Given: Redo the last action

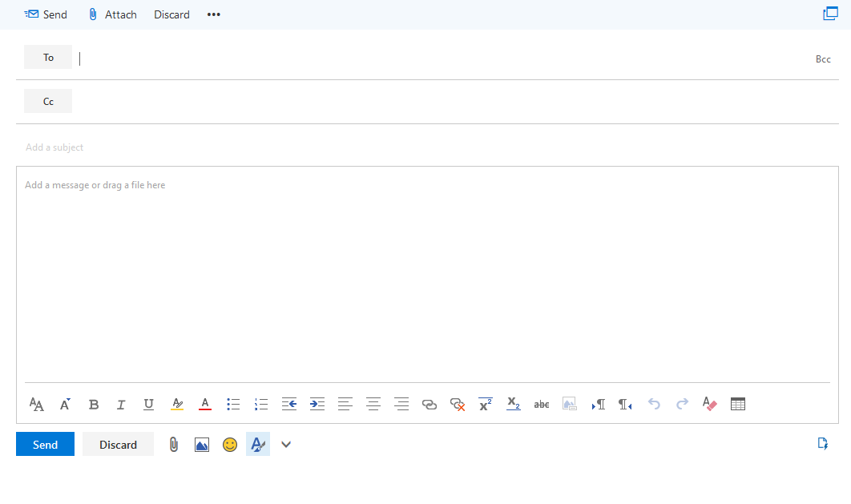Looking at the screenshot, I should (682, 404).
